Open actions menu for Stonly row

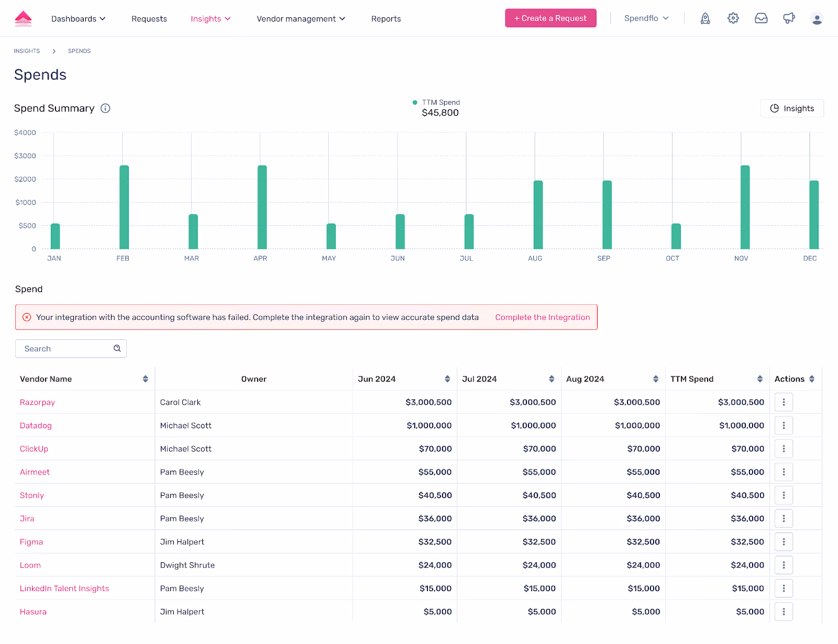coord(784,495)
